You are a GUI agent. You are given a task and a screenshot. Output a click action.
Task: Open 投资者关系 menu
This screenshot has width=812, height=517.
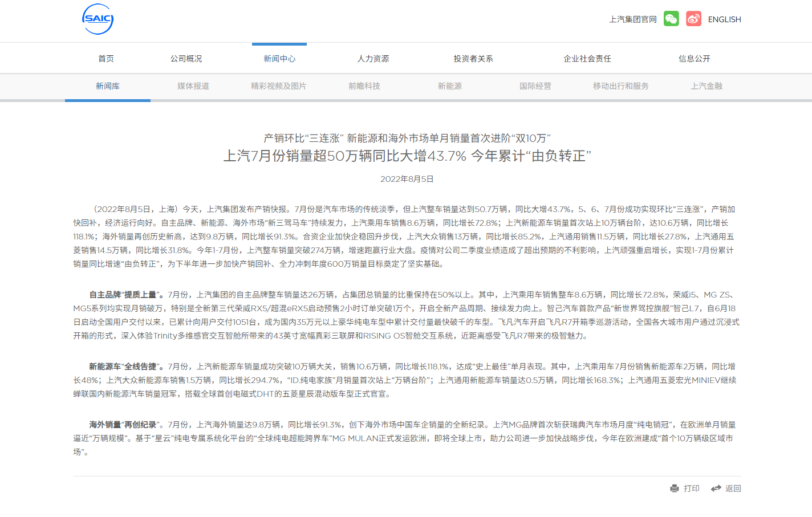473,59
